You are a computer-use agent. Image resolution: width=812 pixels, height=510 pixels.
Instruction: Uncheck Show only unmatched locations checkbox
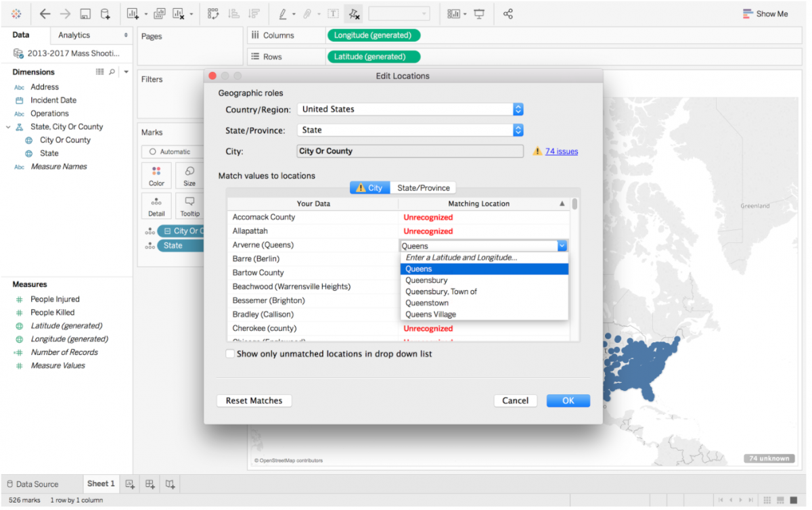tap(230, 353)
